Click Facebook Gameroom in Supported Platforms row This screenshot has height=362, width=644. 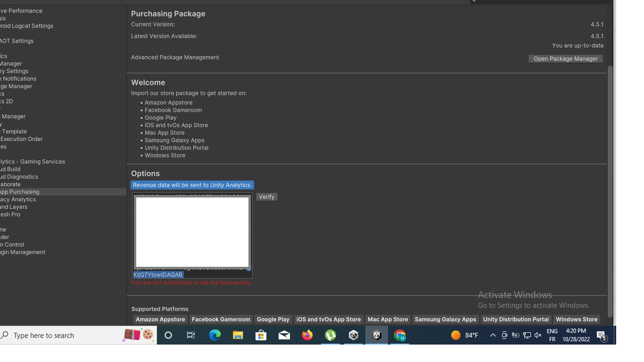(221, 320)
